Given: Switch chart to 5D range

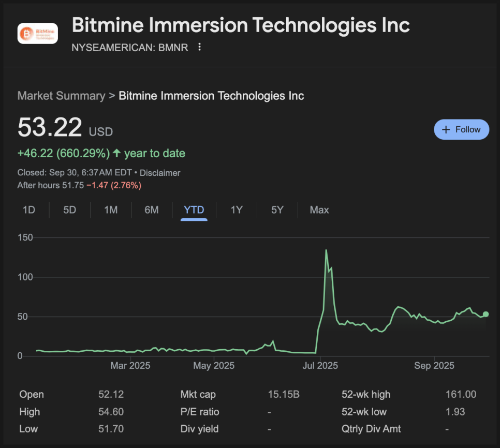Looking at the screenshot, I should tap(69, 210).
